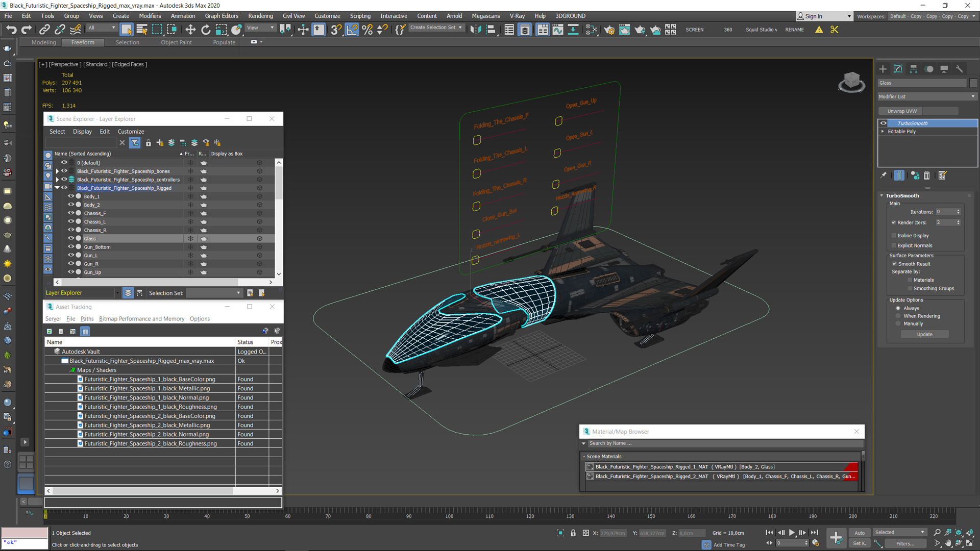Viewport: 980px width, 551px height.
Task: Remove modifier from stack trash icon
Action: [x=927, y=176]
